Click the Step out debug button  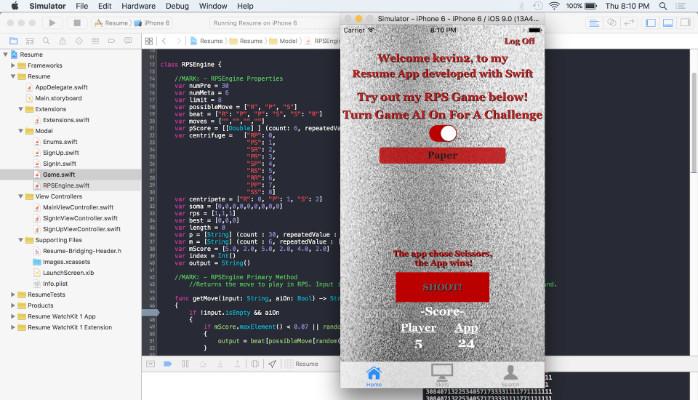[237, 364]
